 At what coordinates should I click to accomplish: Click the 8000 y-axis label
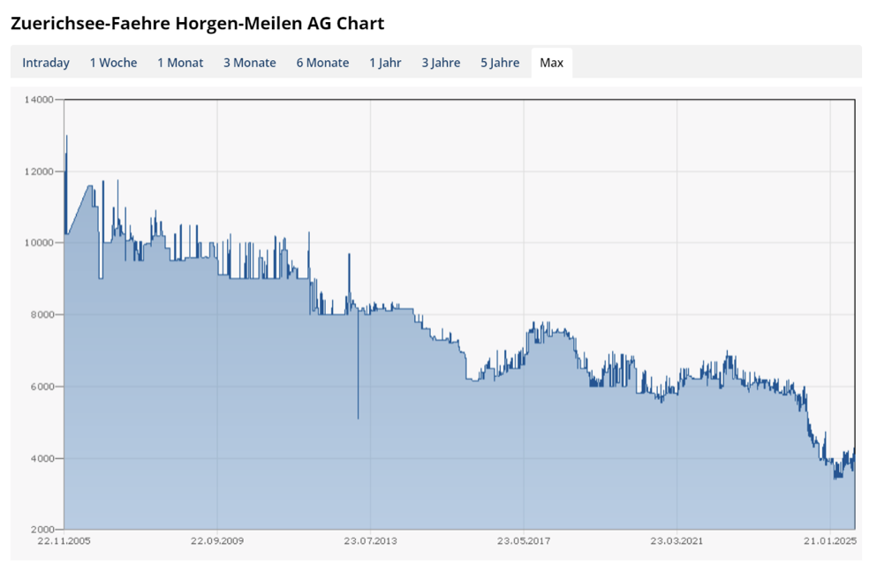pos(41,314)
